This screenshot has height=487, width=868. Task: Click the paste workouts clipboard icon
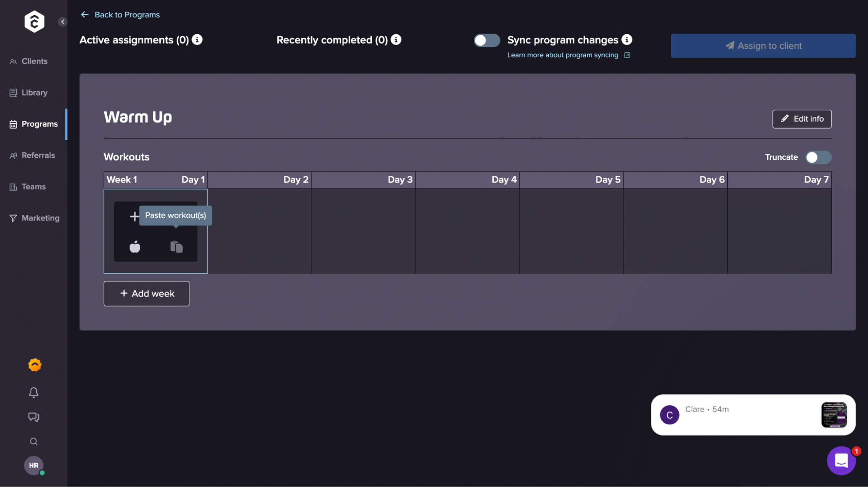(176, 247)
